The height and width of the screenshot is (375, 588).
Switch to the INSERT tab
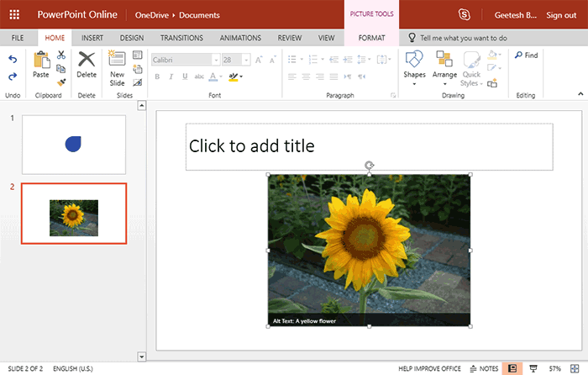92,38
